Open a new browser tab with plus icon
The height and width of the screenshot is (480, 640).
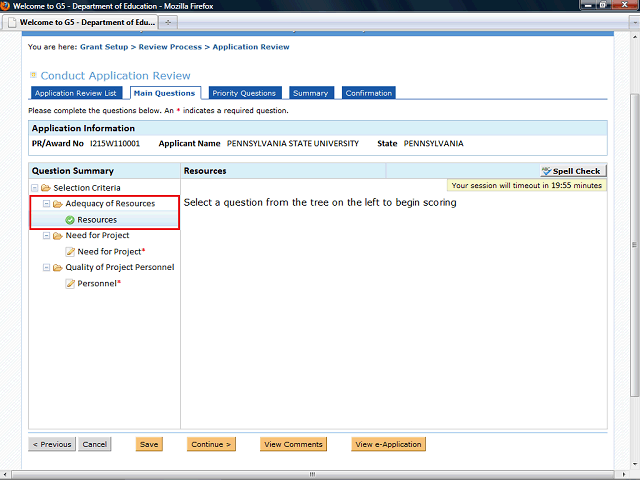click(168, 22)
